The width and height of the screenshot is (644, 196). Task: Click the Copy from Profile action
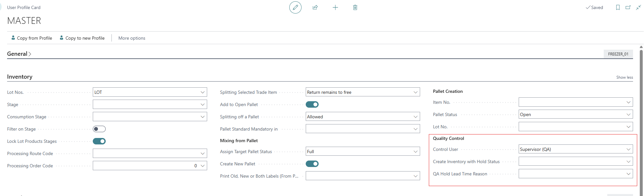32,38
